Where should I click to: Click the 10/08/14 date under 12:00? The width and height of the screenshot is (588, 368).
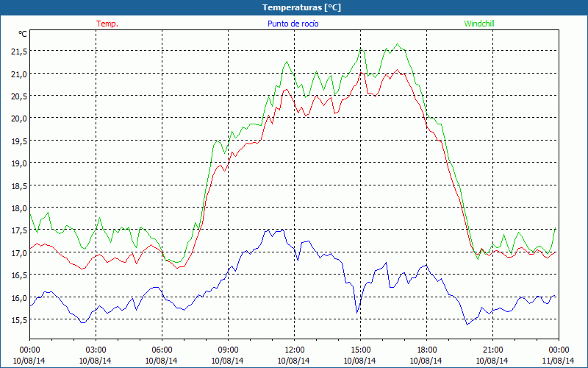293,361
